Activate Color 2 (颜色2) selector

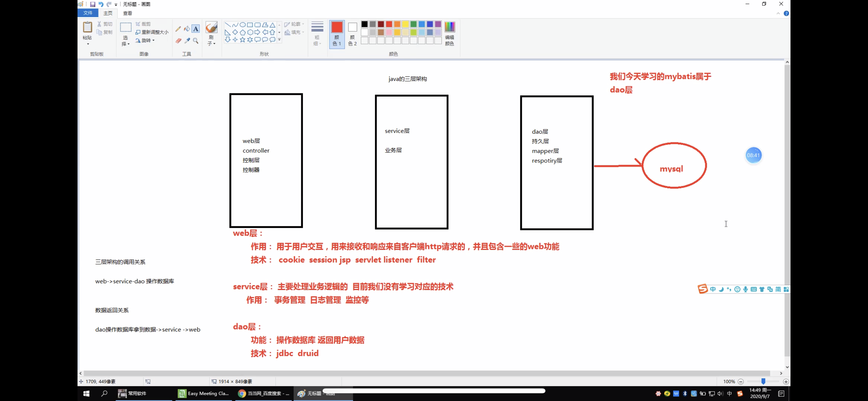pos(352,34)
